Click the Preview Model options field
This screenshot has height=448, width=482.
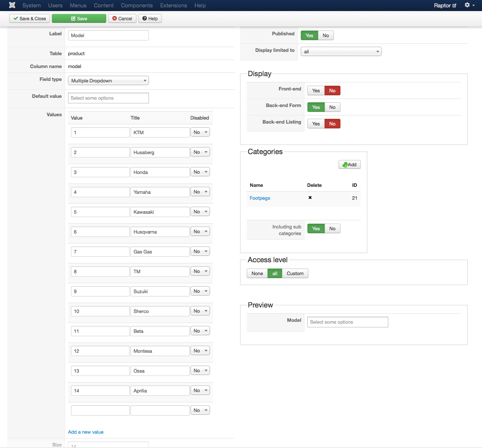[348, 322]
